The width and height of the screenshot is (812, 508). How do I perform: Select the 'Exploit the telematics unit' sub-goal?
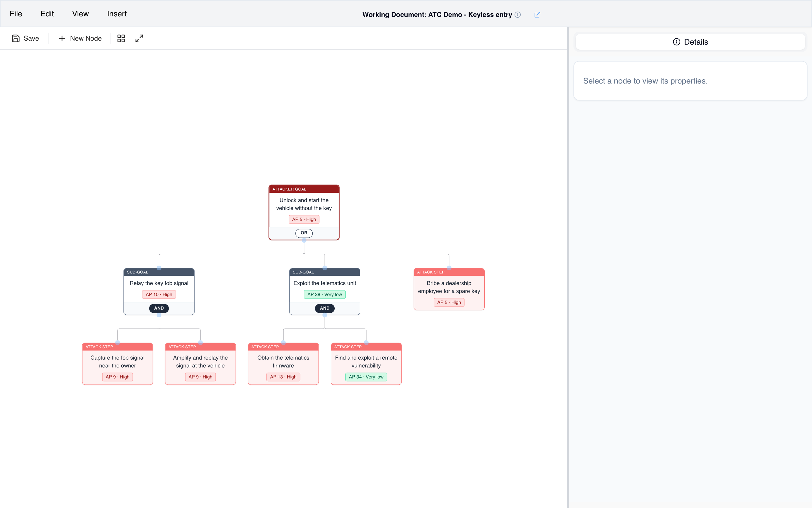pyautogui.click(x=325, y=291)
